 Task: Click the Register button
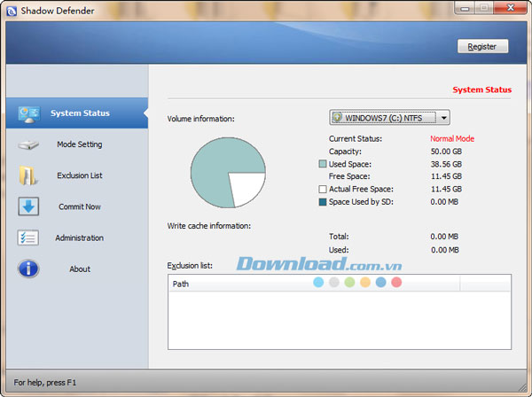pos(483,46)
